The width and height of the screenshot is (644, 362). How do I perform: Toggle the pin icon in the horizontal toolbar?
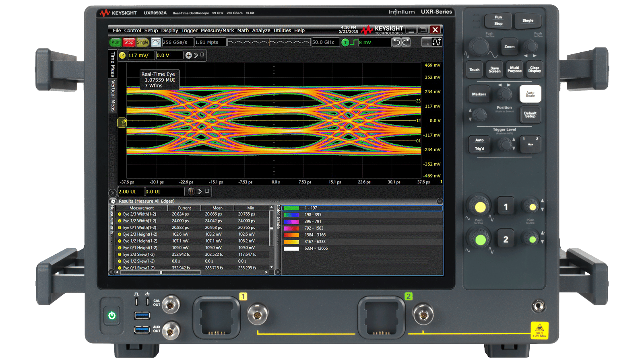coord(207,191)
